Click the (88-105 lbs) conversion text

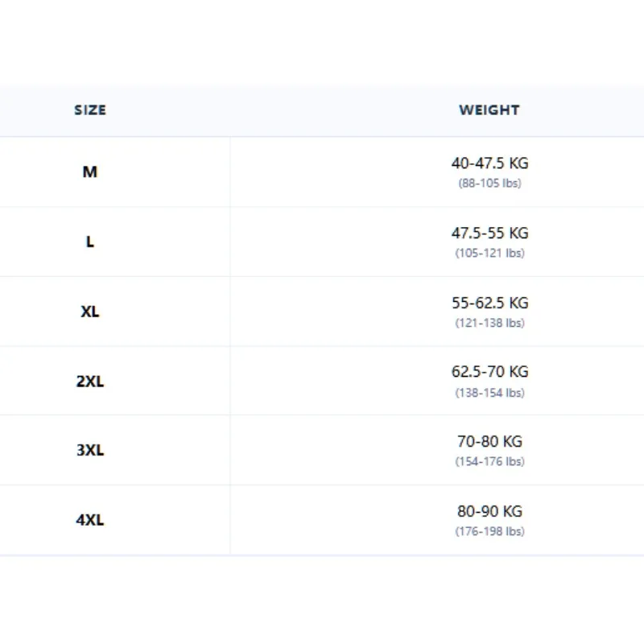[489, 184]
